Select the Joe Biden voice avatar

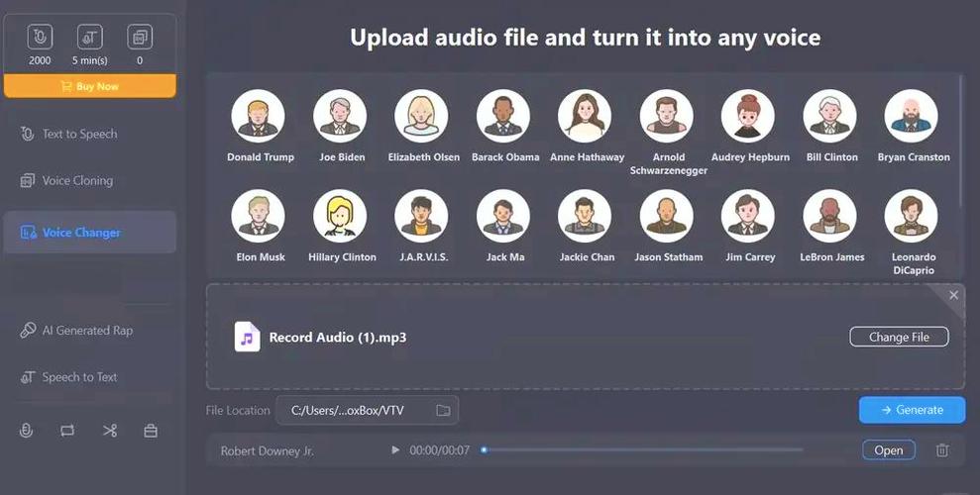coord(340,116)
